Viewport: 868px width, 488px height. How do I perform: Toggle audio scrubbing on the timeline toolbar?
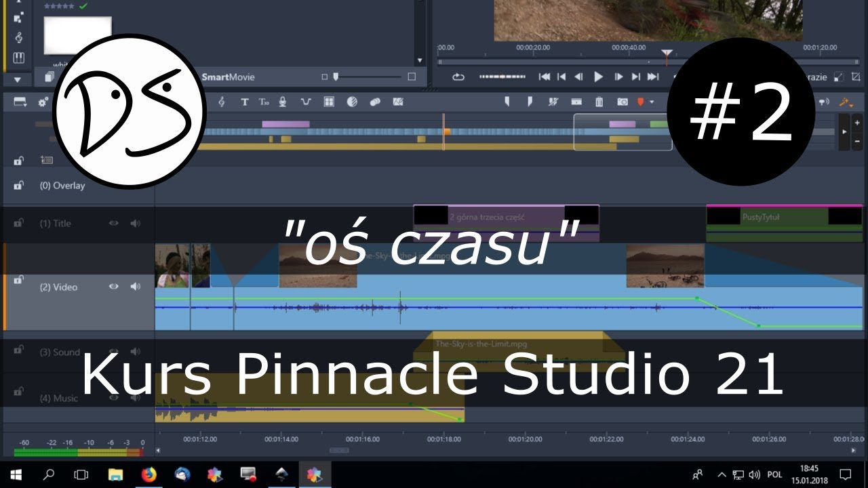[x=824, y=102]
